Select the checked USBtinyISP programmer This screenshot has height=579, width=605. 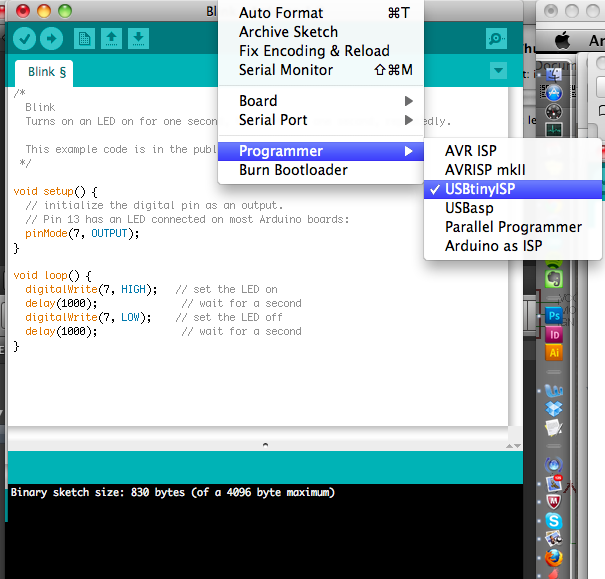513,189
